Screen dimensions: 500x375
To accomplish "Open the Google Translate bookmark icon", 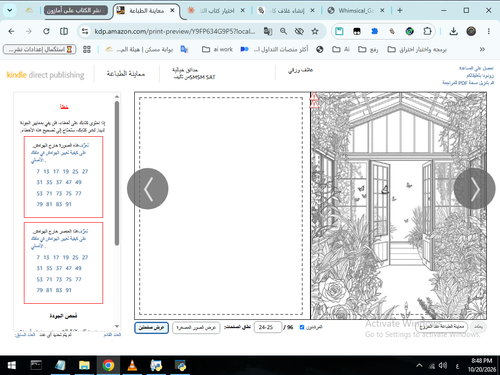I will pyautogui.click(x=184, y=49).
